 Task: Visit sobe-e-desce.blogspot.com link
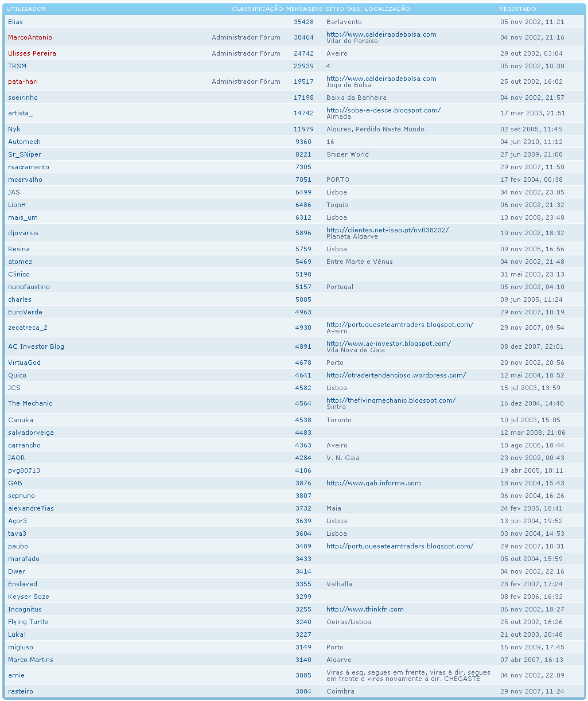(384, 110)
